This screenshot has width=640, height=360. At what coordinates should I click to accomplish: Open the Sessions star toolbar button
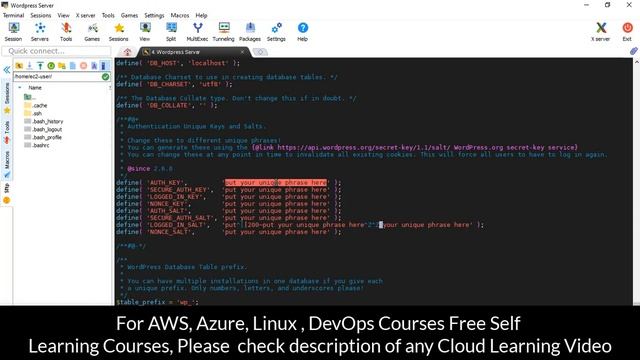click(118, 32)
